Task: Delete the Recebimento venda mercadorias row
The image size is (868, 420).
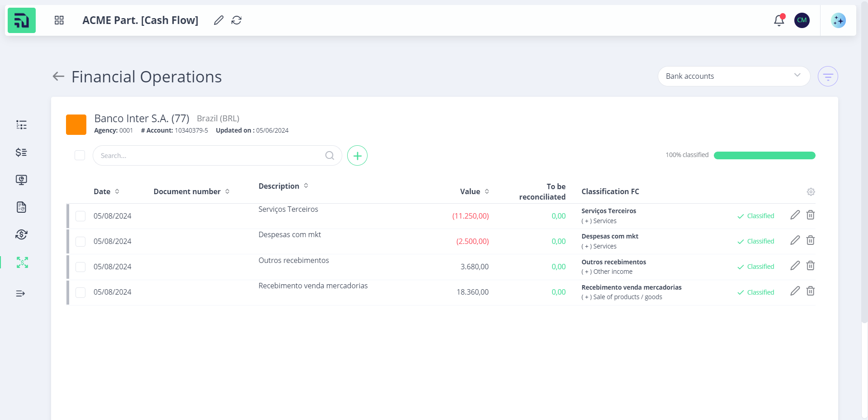Action: coord(811,291)
